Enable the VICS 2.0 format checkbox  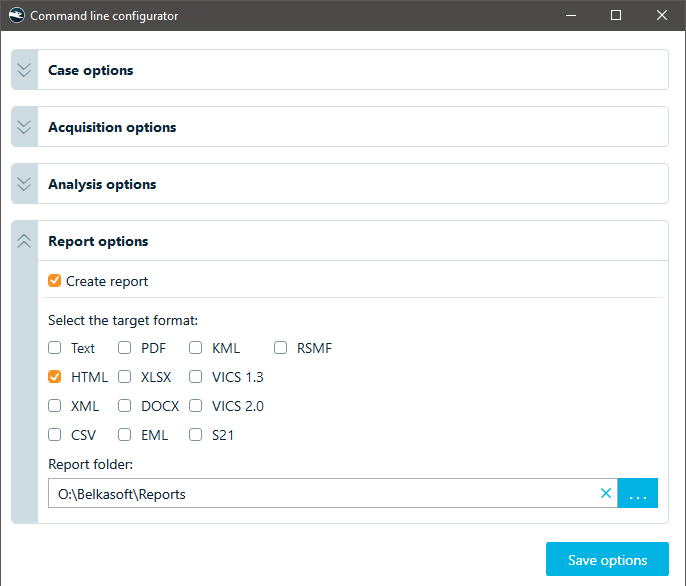point(196,406)
